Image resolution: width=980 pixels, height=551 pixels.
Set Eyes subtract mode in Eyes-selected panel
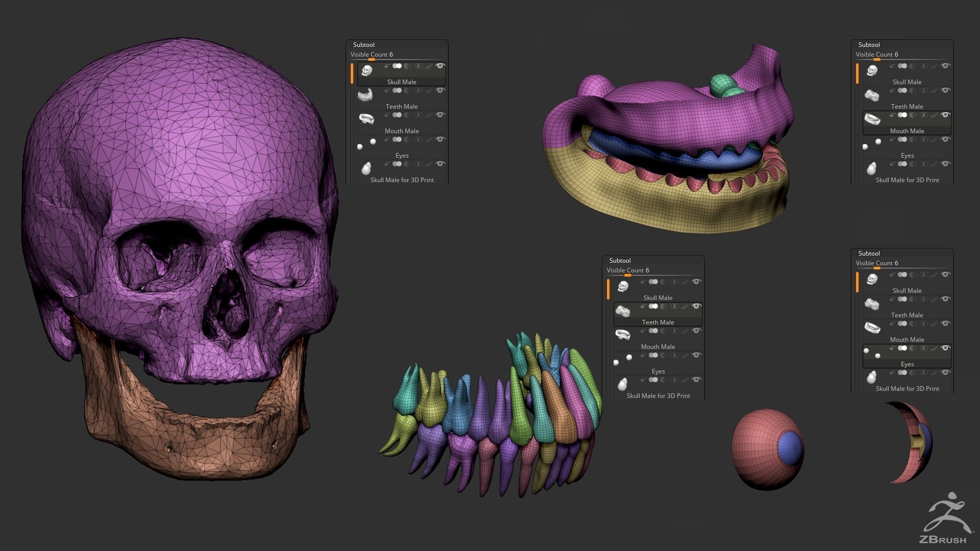point(913,348)
